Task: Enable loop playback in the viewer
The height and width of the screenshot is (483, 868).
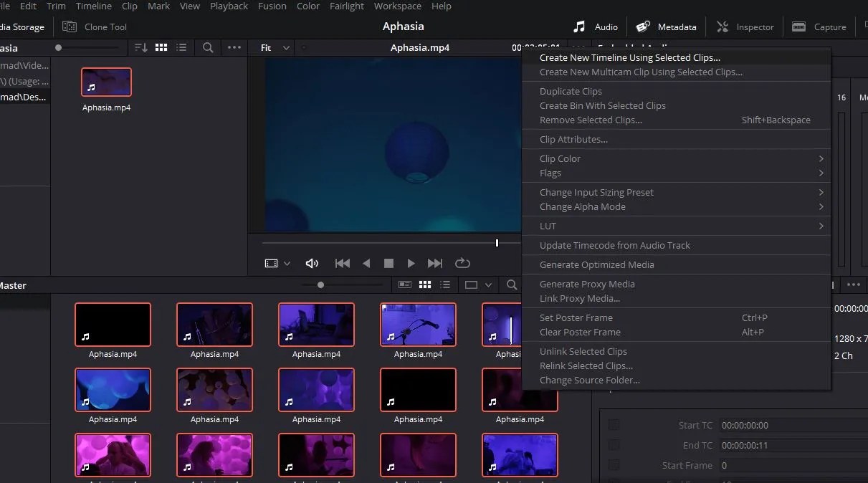Action: (x=462, y=263)
